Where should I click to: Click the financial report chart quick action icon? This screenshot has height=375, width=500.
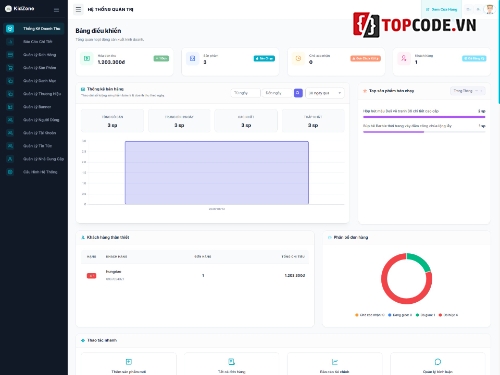(335, 362)
